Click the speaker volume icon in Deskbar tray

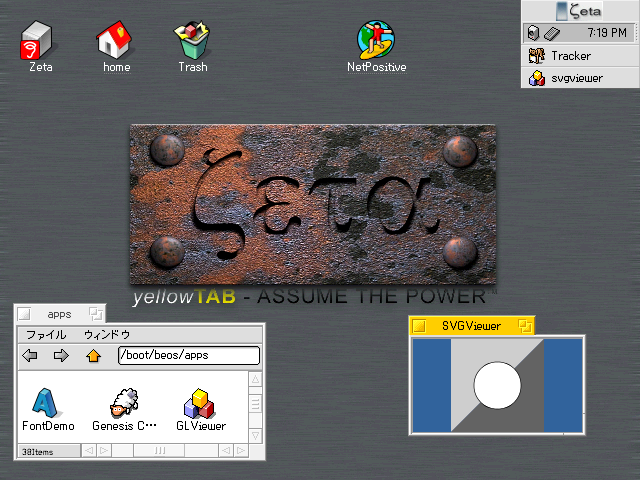tap(533, 33)
